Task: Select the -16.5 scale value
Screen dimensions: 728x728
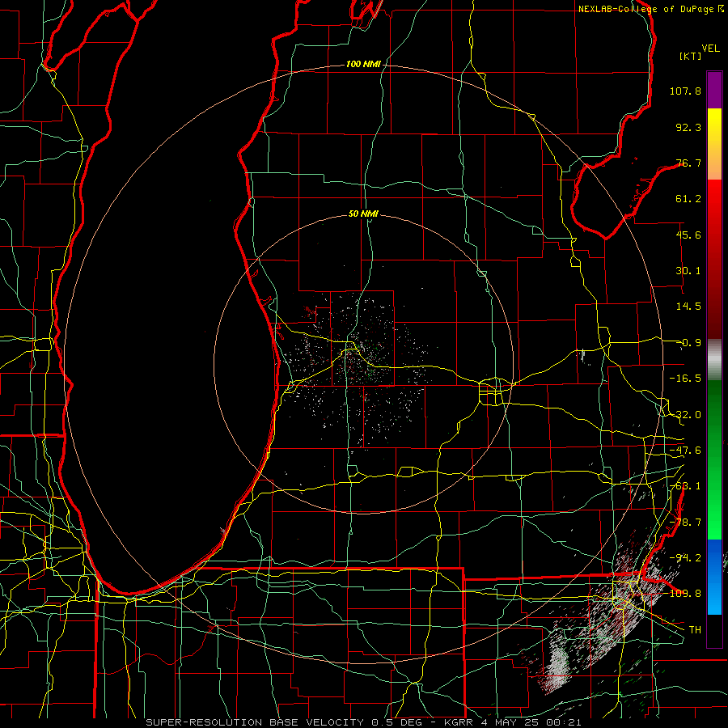Action: [x=685, y=379]
